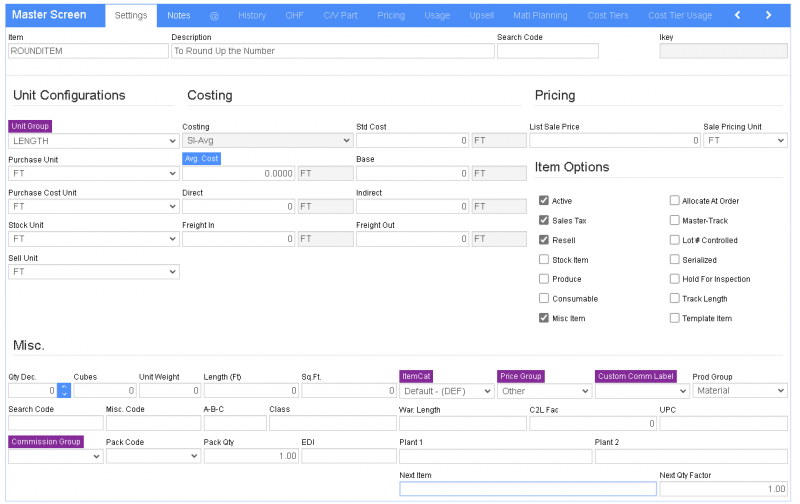Toggle the Serialized checkbox
This screenshot has width=800, height=504.
[675, 260]
